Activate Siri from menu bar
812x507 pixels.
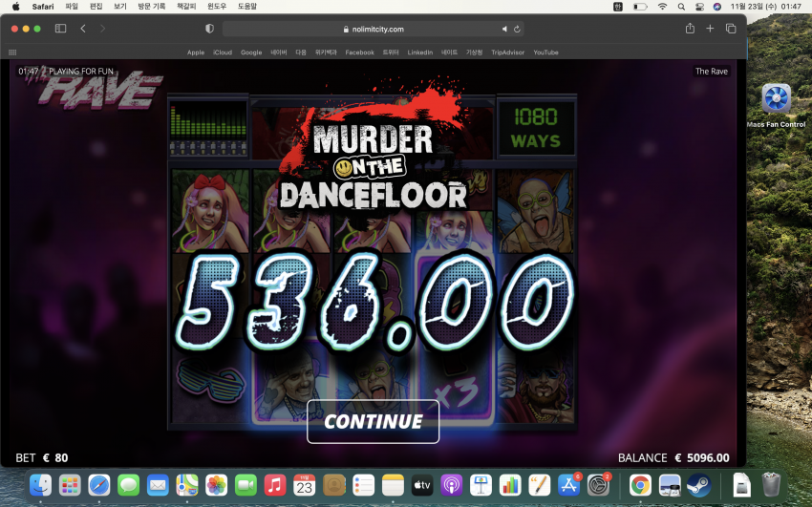(x=717, y=7)
